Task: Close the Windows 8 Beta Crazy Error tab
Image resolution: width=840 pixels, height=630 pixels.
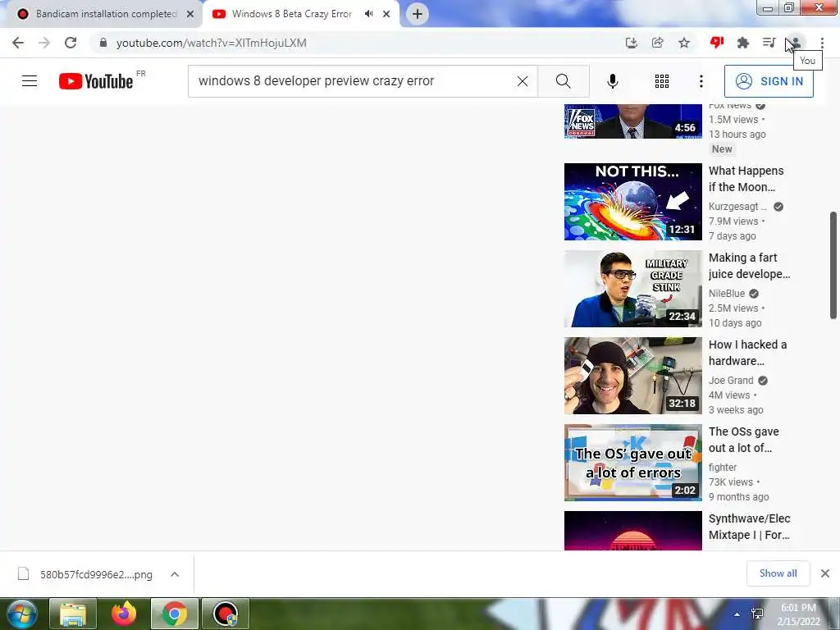Action: pos(386,14)
